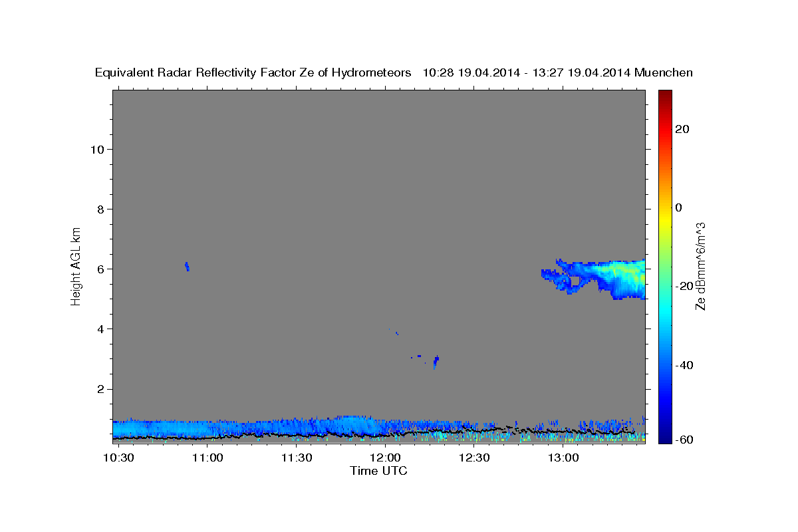The width and height of the screenshot is (798, 532).
Task: Click the plot title "Equivalent Radar Reflectivity Factor Ze of Hydrometeors"
Action: [253, 73]
